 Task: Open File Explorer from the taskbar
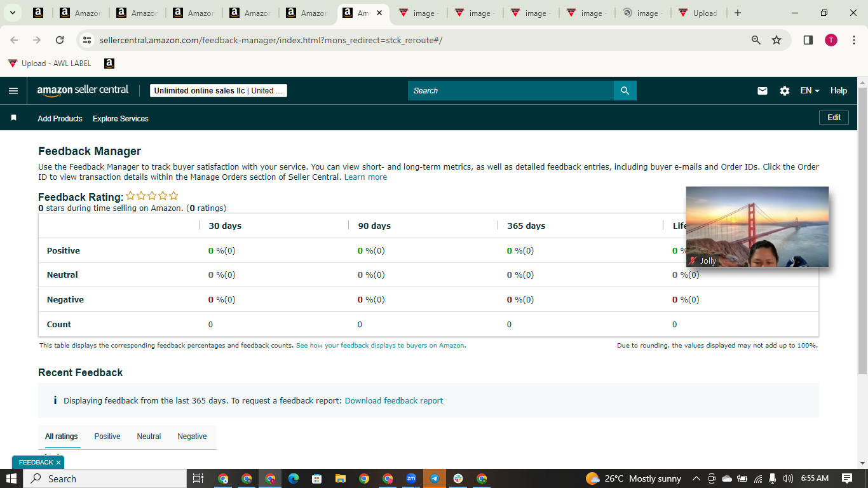pyautogui.click(x=340, y=478)
